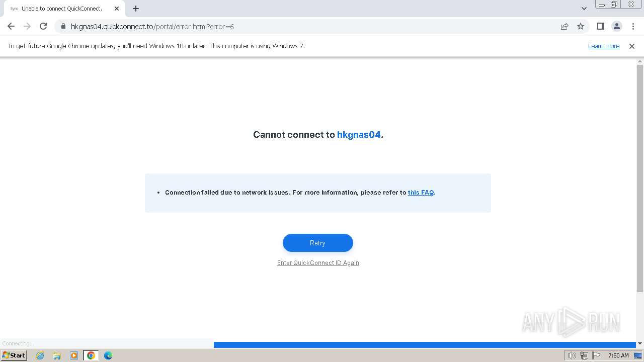This screenshot has width=644, height=362.
Task: Click the hkgnas04 server name link
Action: pos(359,134)
